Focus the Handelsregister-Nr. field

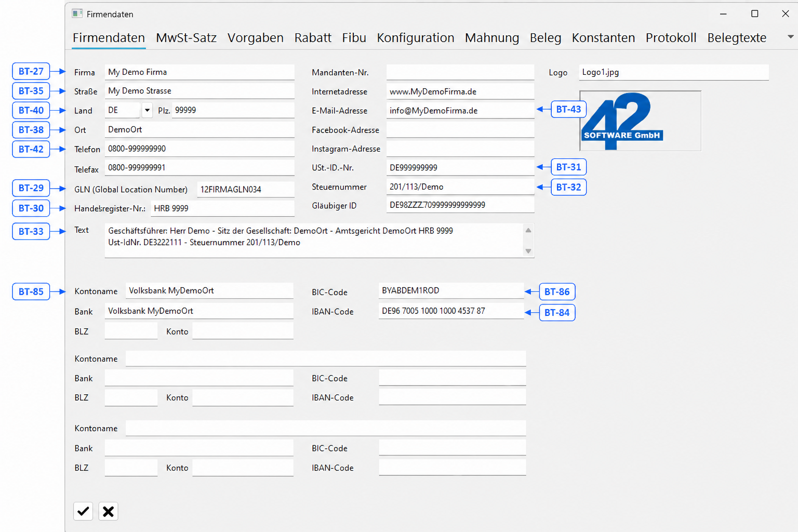[x=223, y=208]
